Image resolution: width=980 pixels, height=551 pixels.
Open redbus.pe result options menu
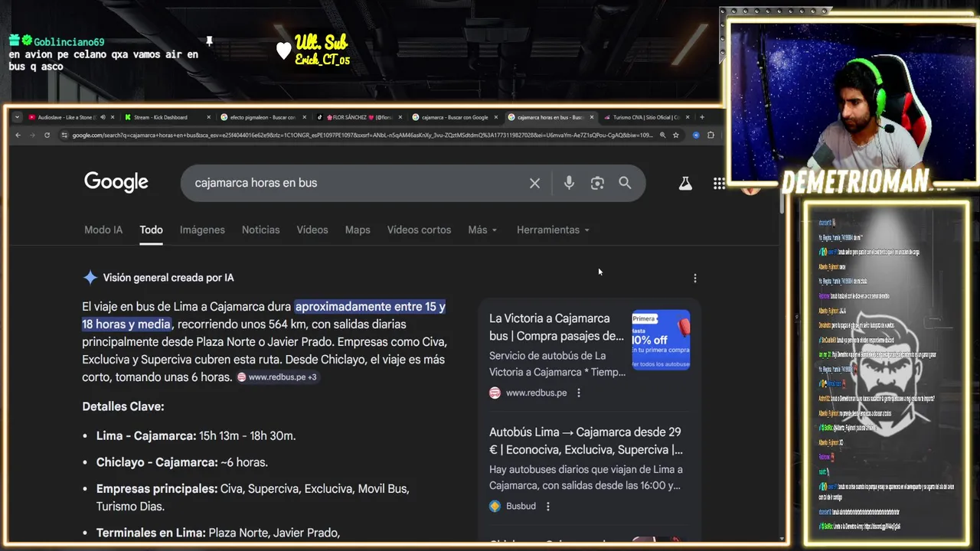click(579, 393)
